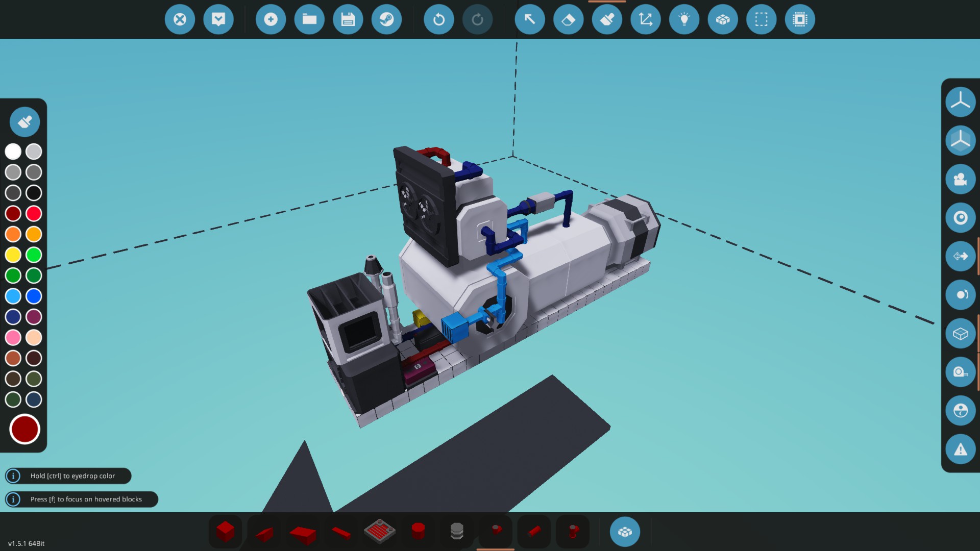Open the load vehicle folder icon

(309, 19)
